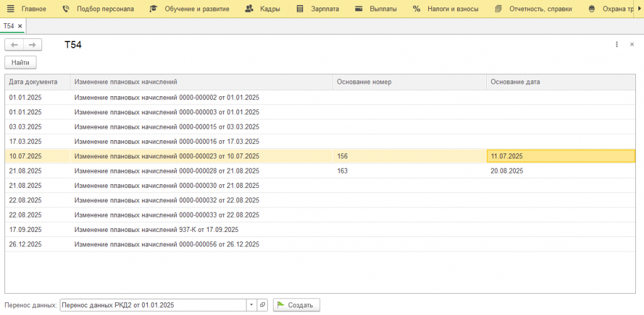Select row 0000-000032 от 22.08.2025
This screenshot has width=644, height=315.
tap(320, 201)
